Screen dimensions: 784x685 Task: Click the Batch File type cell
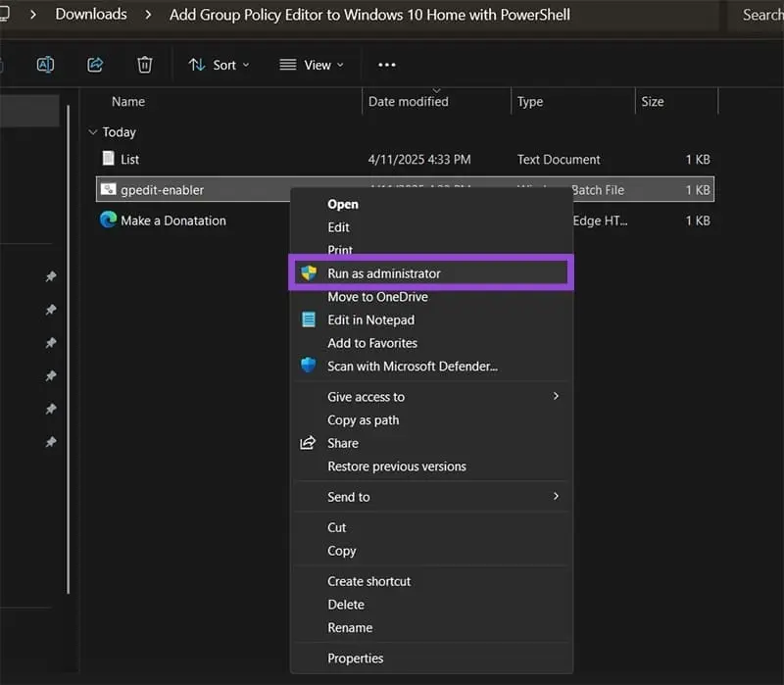pyautogui.click(x=598, y=190)
